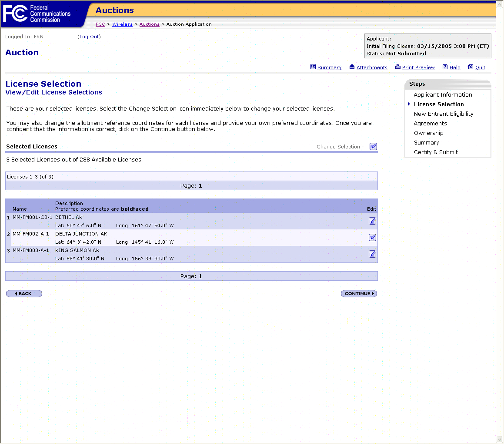Click MM-FM002-A-1 license name

[30, 234]
